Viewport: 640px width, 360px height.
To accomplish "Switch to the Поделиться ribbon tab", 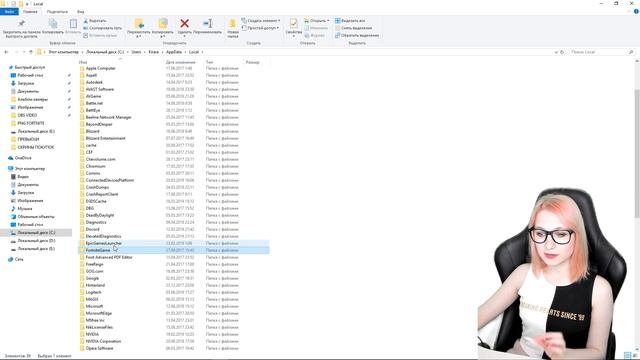I will point(57,11).
